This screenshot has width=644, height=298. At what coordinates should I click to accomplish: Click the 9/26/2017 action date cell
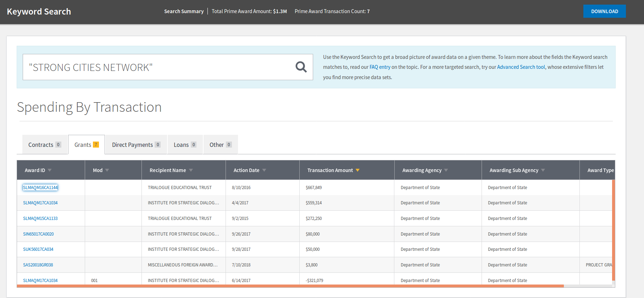pos(262,234)
